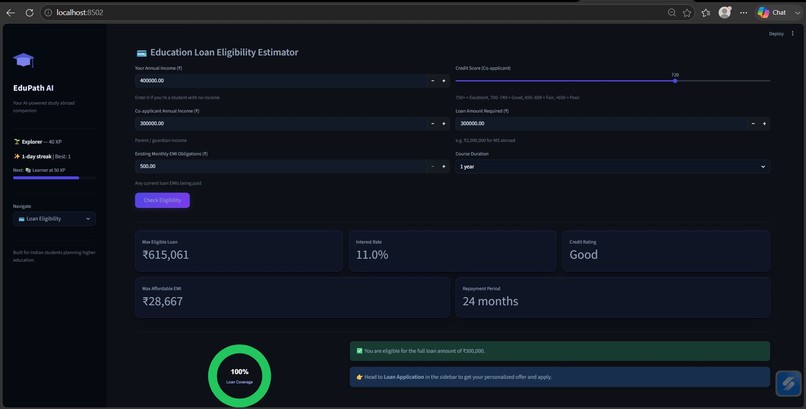Expand the Chat button dropdown chevron

(797, 12)
